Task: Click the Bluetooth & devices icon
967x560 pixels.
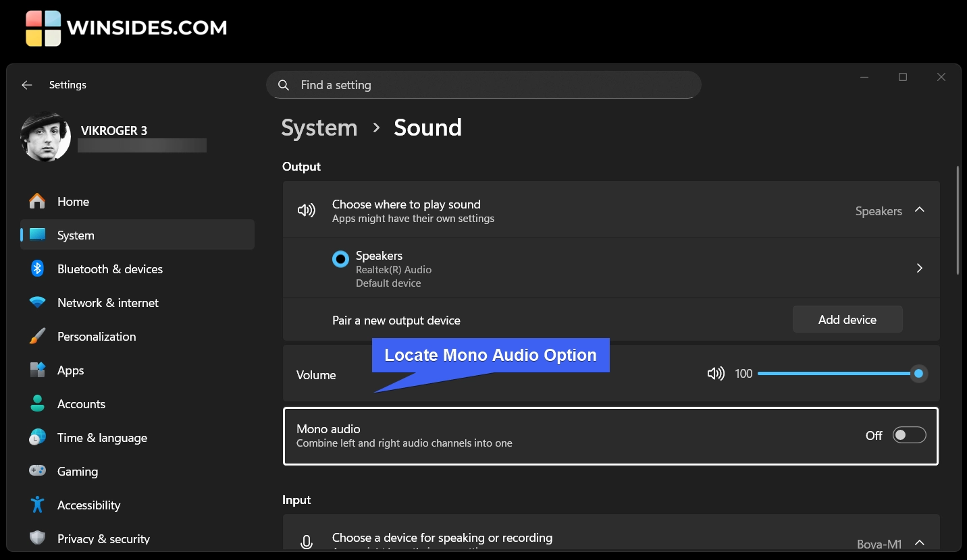Action: click(x=37, y=269)
